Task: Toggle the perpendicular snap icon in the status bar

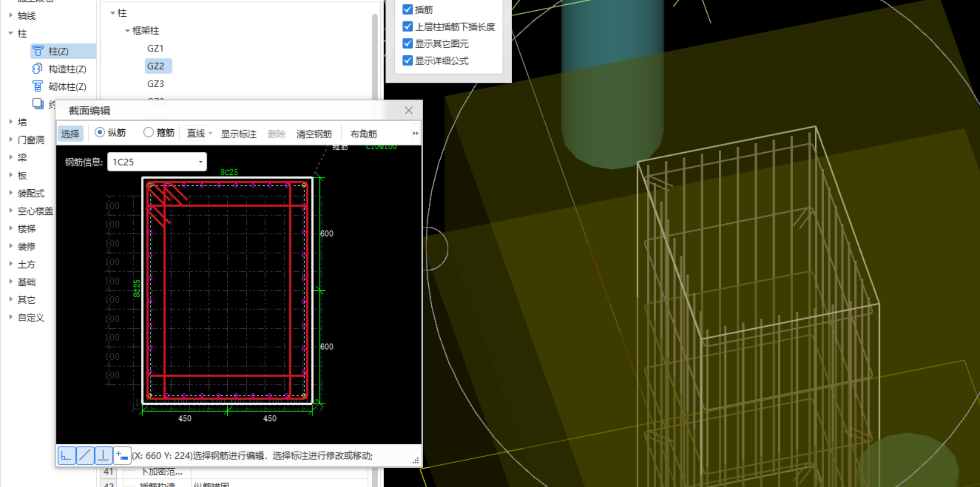Action: click(103, 455)
